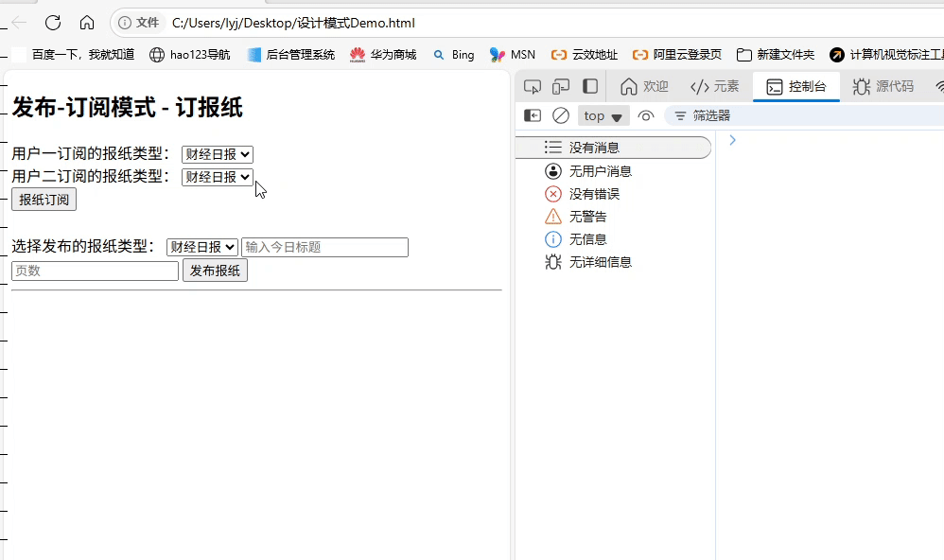Toggle DevTools dock side panel icon
Image resolution: width=944 pixels, height=560 pixels.
[590, 87]
